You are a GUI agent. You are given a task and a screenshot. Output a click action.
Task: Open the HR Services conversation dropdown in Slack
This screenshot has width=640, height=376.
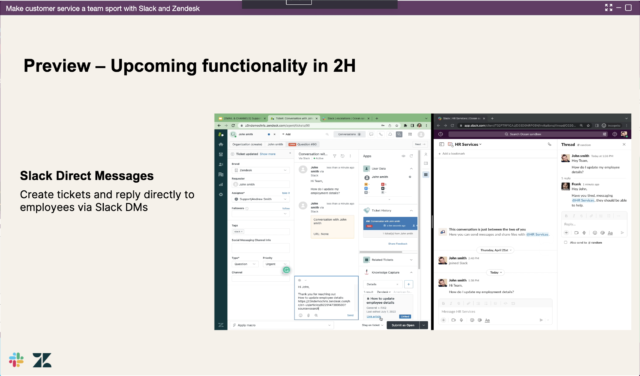click(x=468, y=145)
